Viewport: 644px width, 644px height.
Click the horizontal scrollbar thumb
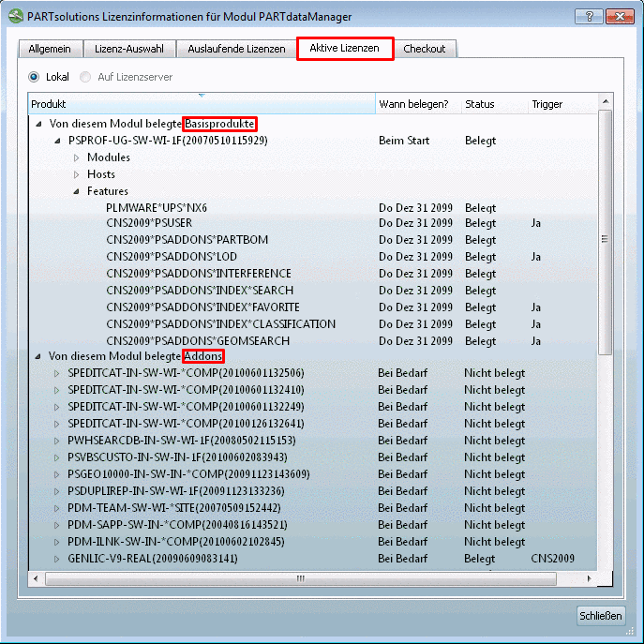point(301,578)
